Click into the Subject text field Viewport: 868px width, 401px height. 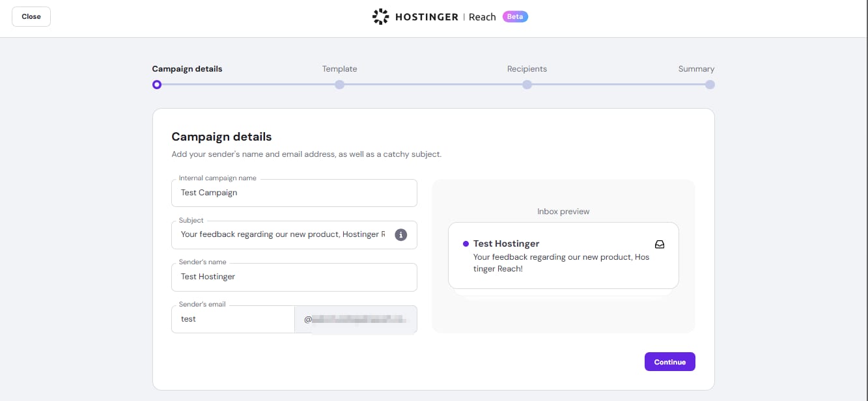[283, 235]
